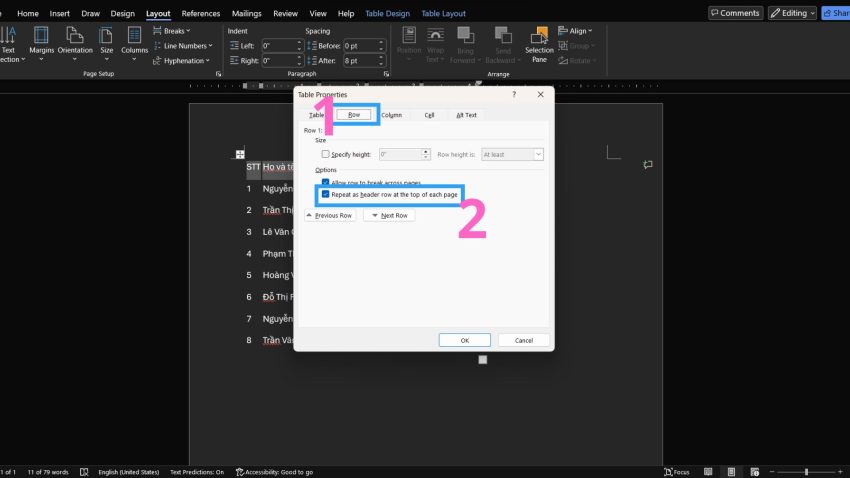Click the Columns layout icon
The width and height of the screenshot is (850, 478).
pos(134,39)
